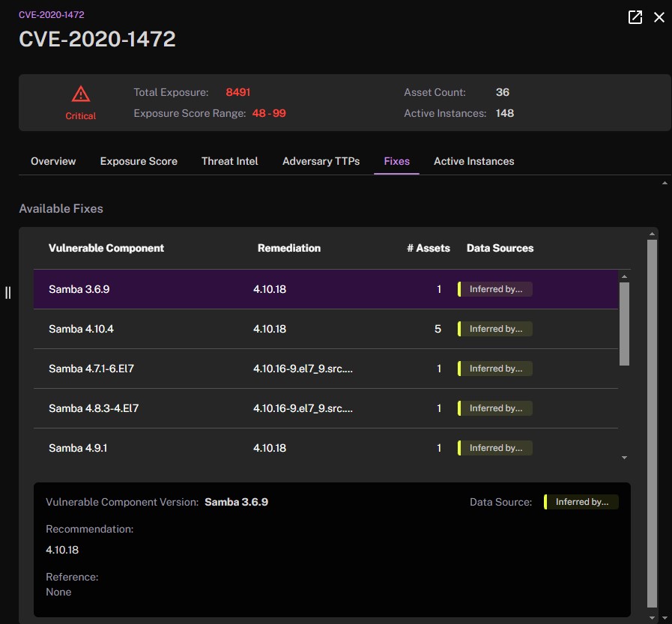This screenshot has width=672, height=624.
Task: Select the Samba 4.7.1-6.El7 row
Action: [x=326, y=369]
